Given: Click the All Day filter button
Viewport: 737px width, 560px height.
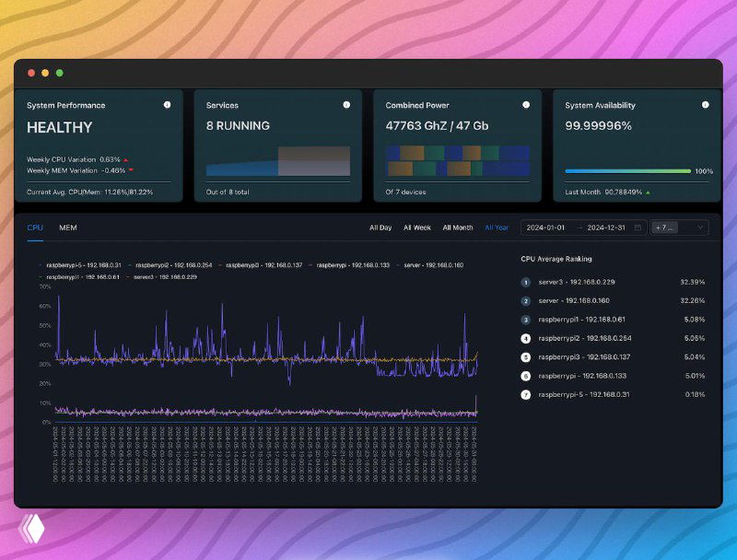Looking at the screenshot, I should (380, 227).
